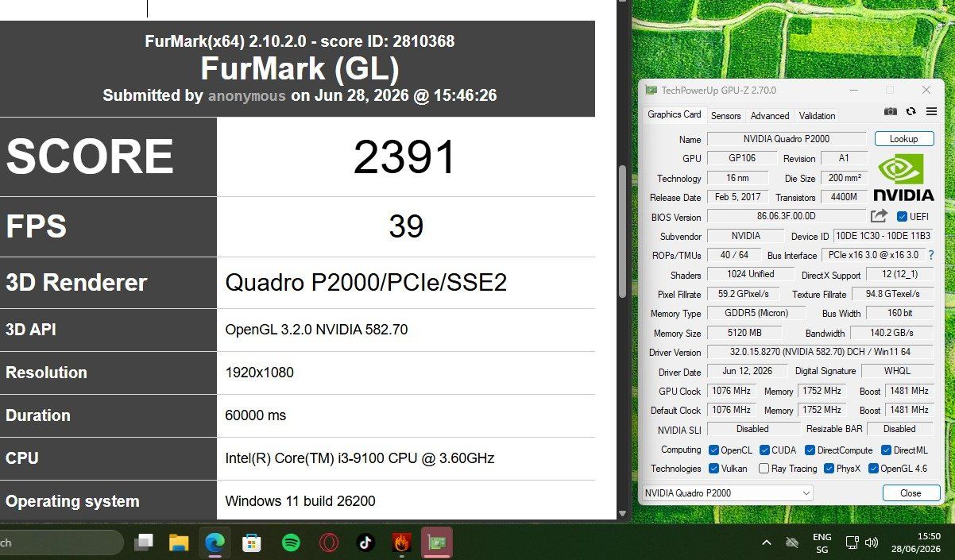Click the FurMark (GL) page heading
The image size is (955, 560).
300,69
